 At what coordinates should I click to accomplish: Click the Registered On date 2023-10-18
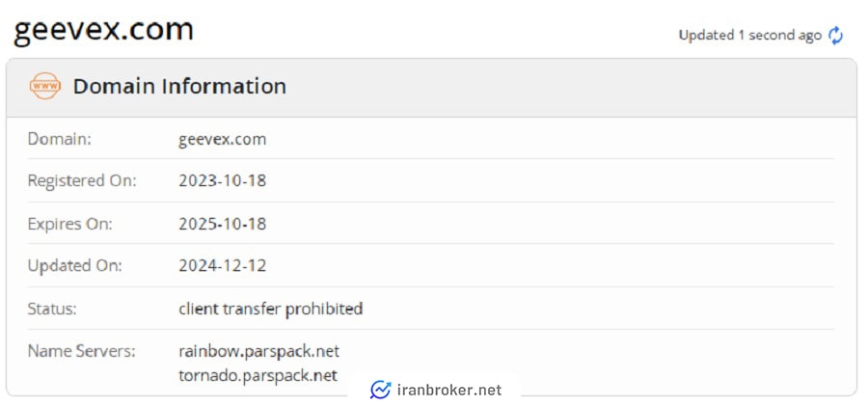click(223, 180)
